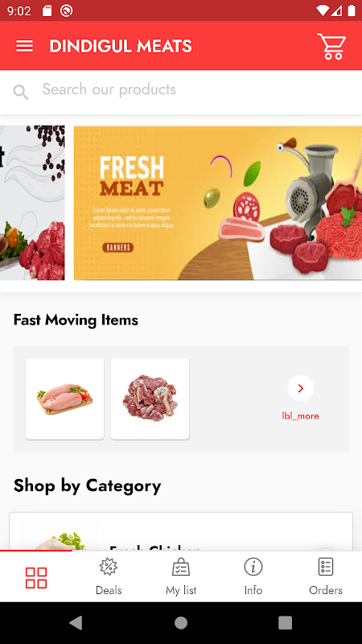Tap Android recent apps square button
The height and width of the screenshot is (644, 362).
tap(286, 622)
